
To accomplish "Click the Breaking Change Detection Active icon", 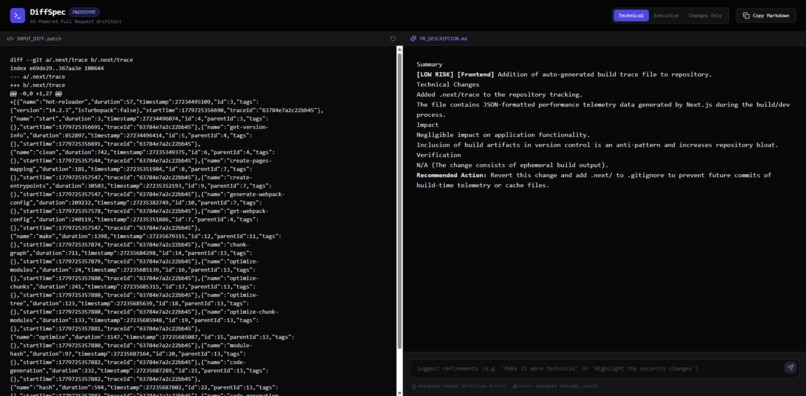I will click(414, 386).
